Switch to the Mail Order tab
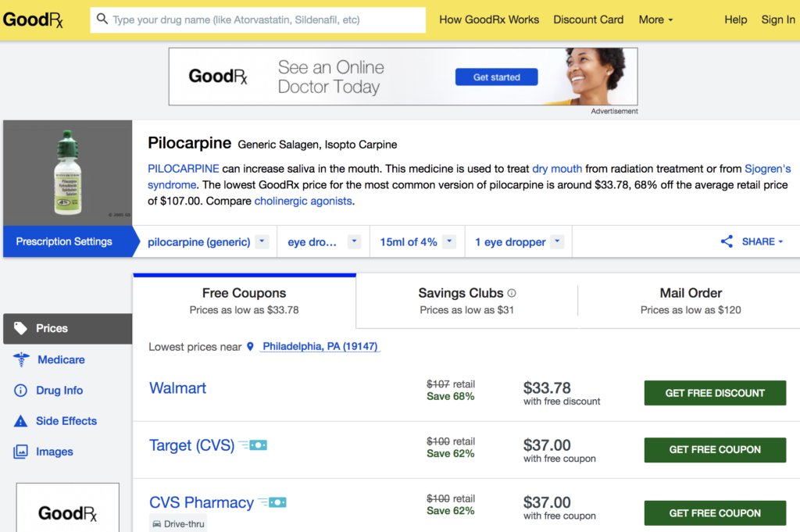Viewport: 800px width, 532px height. point(691,301)
